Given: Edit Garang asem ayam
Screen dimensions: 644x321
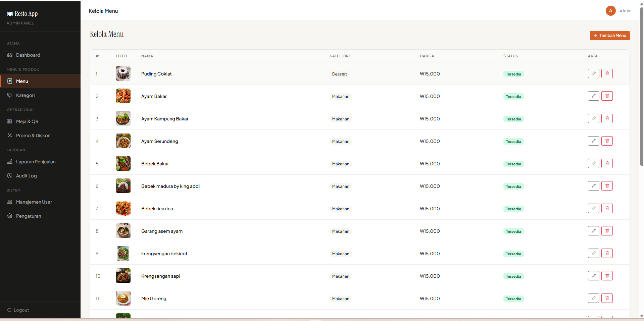Looking at the screenshot, I should (593, 231).
